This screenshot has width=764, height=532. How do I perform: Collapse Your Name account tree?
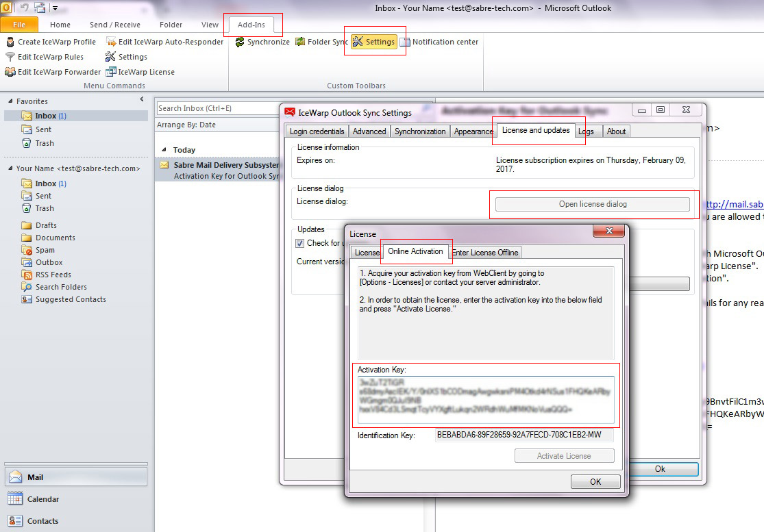pyautogui.click(x=10, y=168)
